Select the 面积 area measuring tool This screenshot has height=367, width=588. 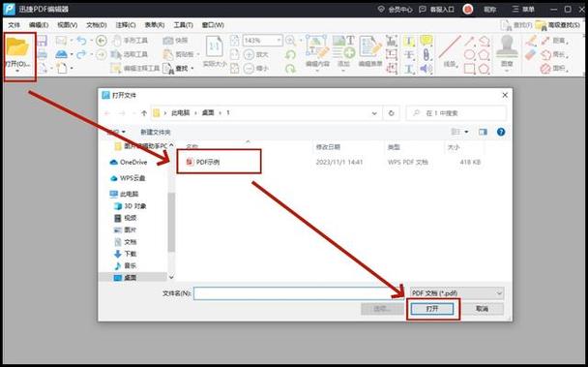pyautogui.click(x=554, y=69)
